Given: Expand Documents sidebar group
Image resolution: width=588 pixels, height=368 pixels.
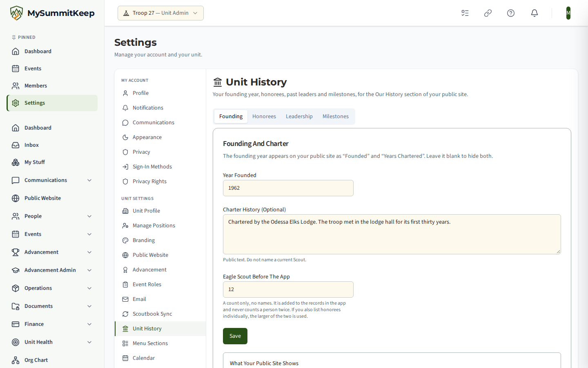Looking at the screenshot, I should [52, 306].
